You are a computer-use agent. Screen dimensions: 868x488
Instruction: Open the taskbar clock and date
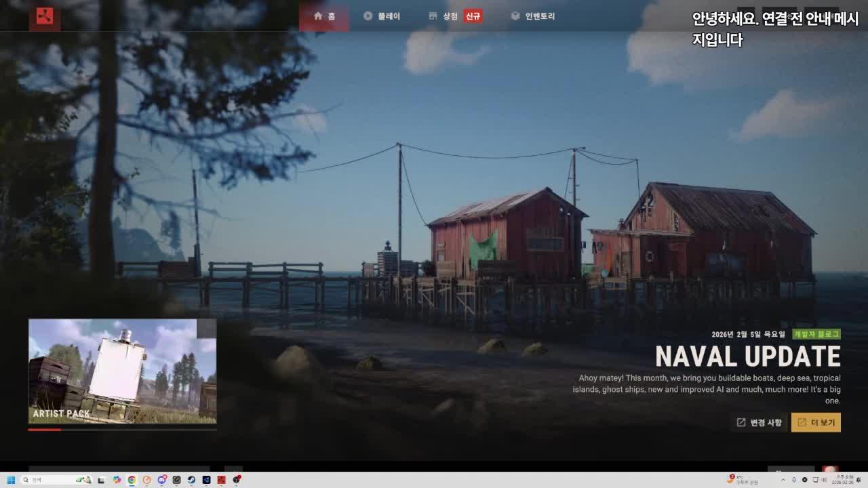click(x=843, y=480)
